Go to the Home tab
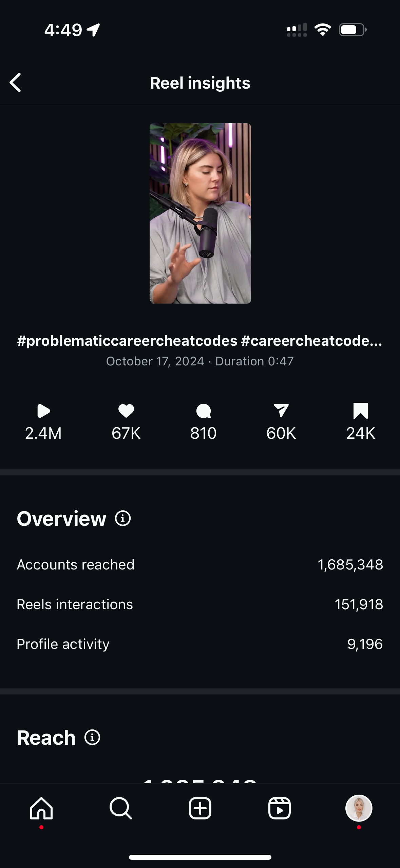 [41, 808]
